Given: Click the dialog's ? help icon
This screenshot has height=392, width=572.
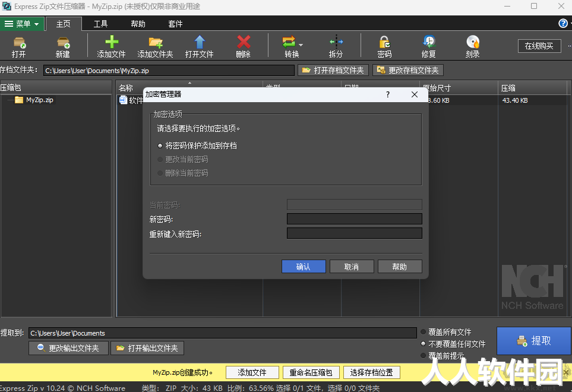Looking at the screenshot, I should 388,94.
